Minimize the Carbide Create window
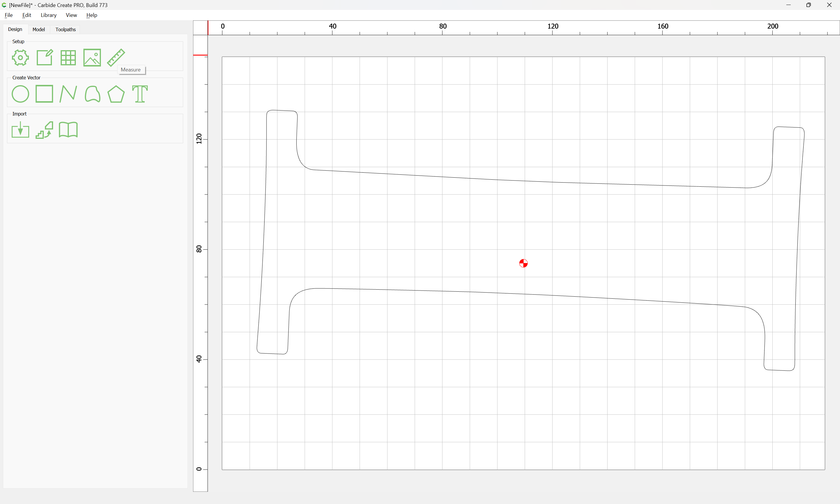This screenshot has height=504, width=840. [x=788, y=5]
